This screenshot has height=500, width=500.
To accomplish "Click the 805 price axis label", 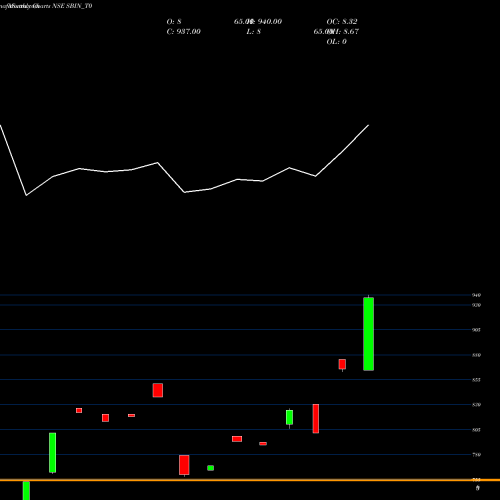I will [x=476, y=430].
